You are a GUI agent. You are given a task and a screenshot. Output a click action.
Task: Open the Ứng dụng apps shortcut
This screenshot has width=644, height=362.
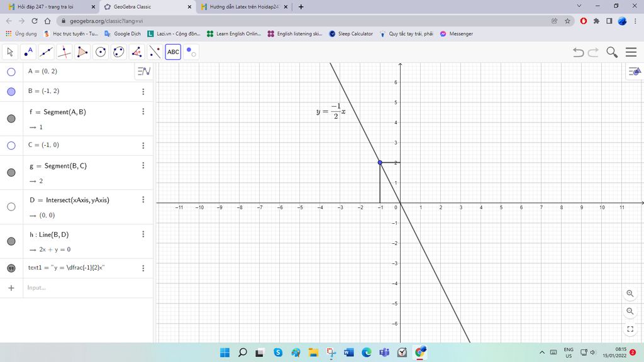pos(21,34)
